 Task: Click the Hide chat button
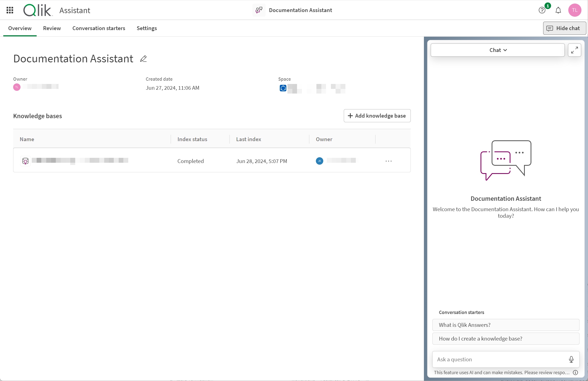[563, 28]
